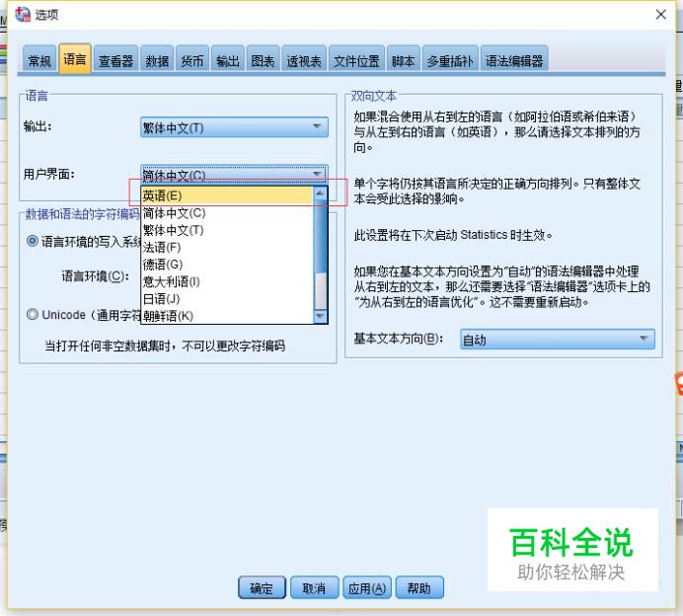Viewport: 683px width, 616px height.
Task: Click the language list scroll-down arrow
Action: coord(320,316)
